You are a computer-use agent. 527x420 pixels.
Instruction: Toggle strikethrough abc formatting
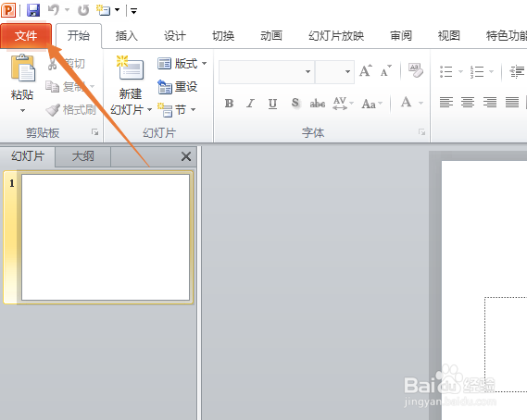tap(318, 104)
